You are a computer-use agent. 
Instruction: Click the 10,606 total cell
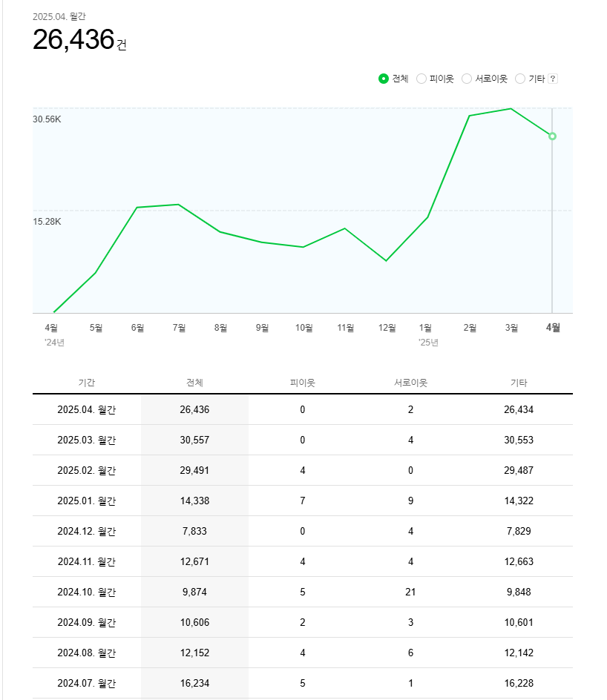(x=194, y=622)
